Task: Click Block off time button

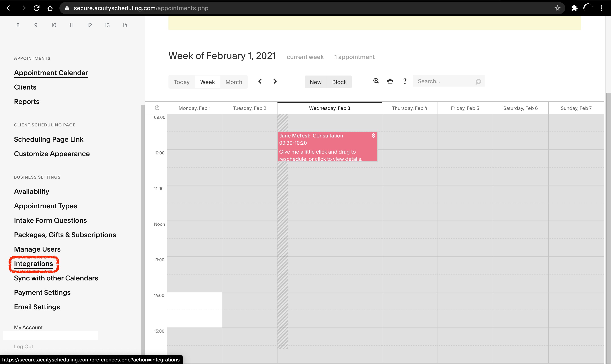Action: click(339, 82)
